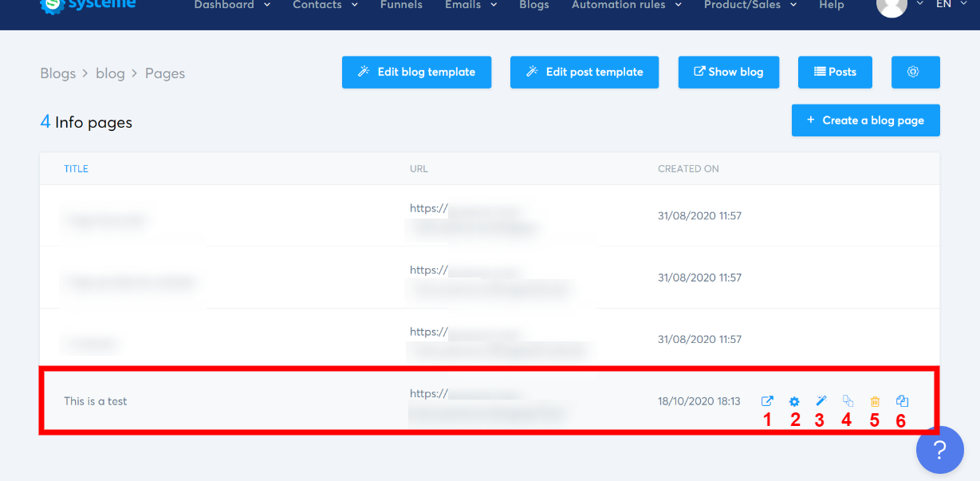The image size is (980, 481).
Task: Open the help chat bubble
Action: click(x=939, y=450)
